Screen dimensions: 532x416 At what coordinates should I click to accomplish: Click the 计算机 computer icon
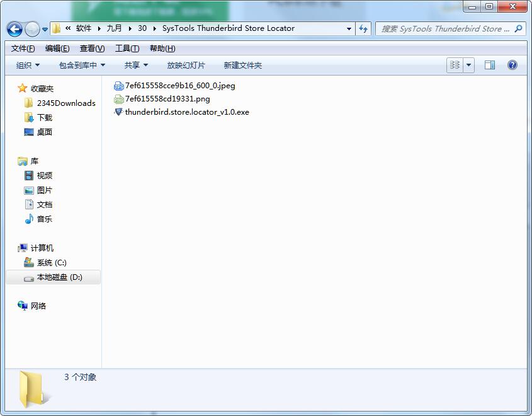pyautogui.click(x=23, y=248)
